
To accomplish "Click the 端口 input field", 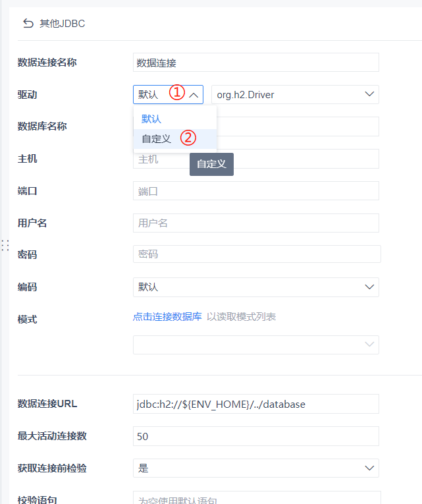I will pyautogui.click(x=255, y=191).
